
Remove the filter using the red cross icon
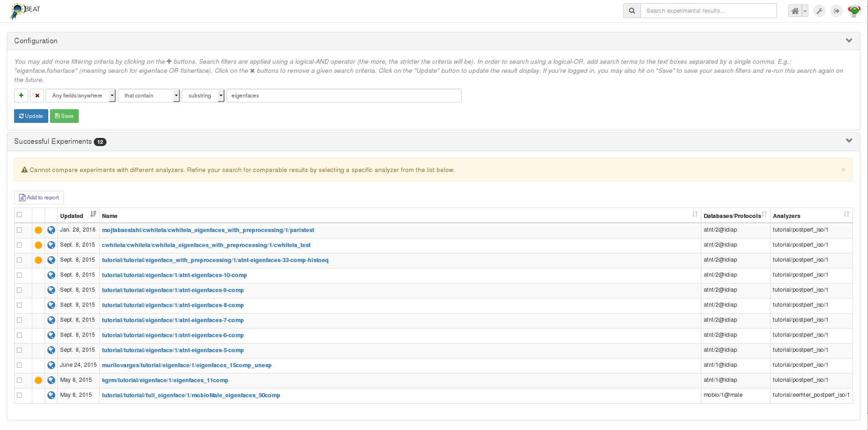37,96
